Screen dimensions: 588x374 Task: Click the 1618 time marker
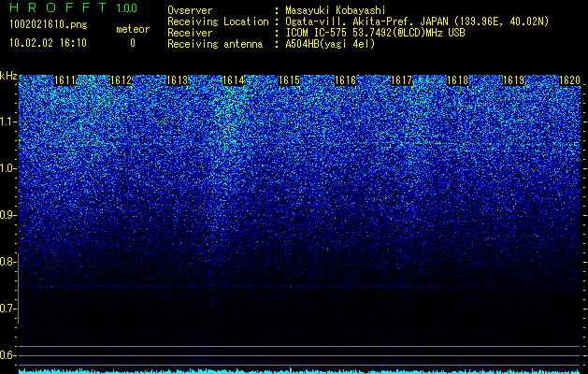(458, 80)
